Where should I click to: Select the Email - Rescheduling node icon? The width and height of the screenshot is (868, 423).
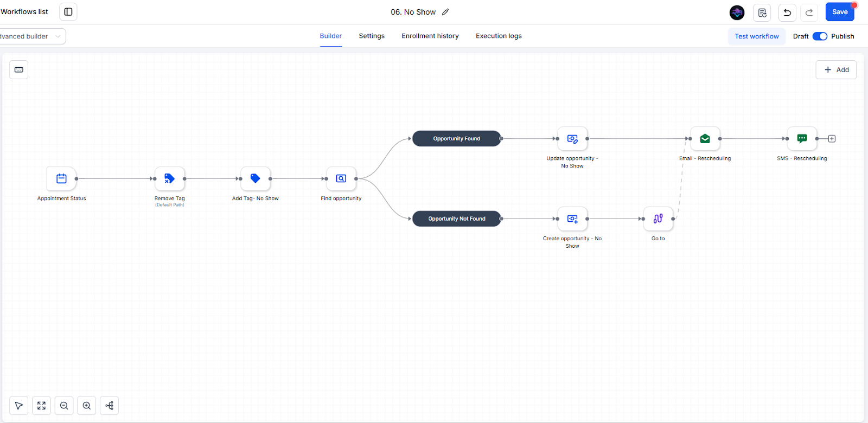(705, 139)
